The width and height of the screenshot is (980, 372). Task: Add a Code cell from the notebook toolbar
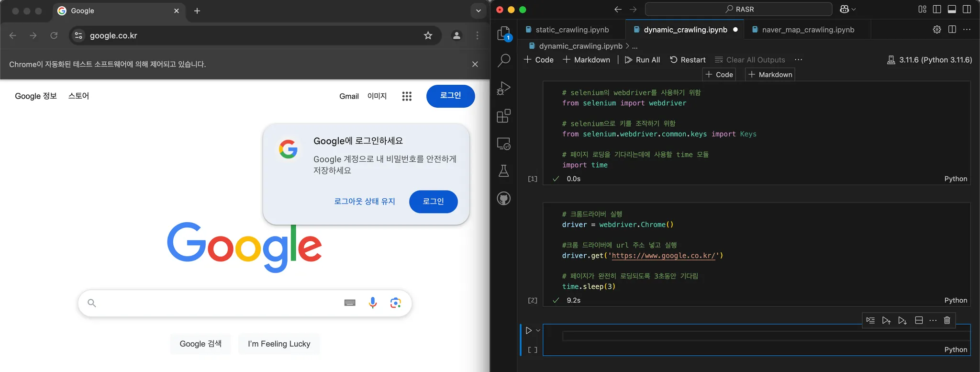(x=539, y=60)
